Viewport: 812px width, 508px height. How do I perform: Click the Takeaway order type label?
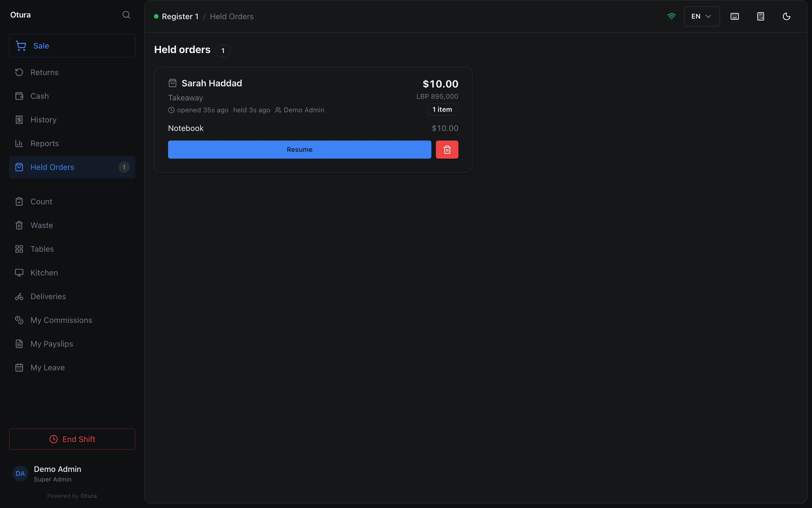[x=186, y=98]
